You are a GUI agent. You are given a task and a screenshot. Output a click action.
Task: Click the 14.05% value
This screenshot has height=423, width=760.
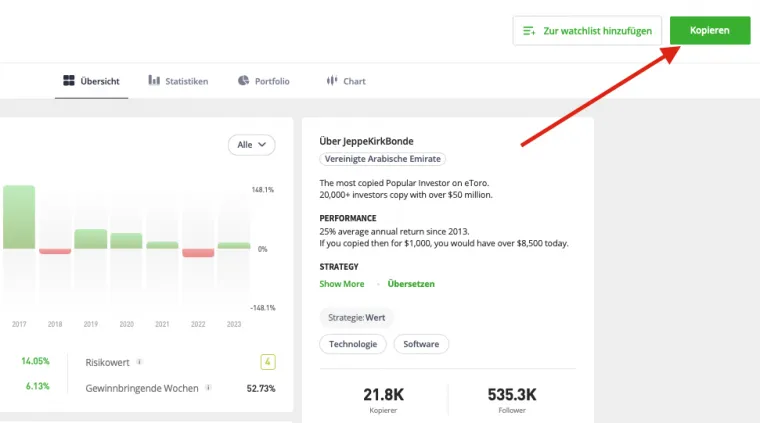click(x=35, y=361)
